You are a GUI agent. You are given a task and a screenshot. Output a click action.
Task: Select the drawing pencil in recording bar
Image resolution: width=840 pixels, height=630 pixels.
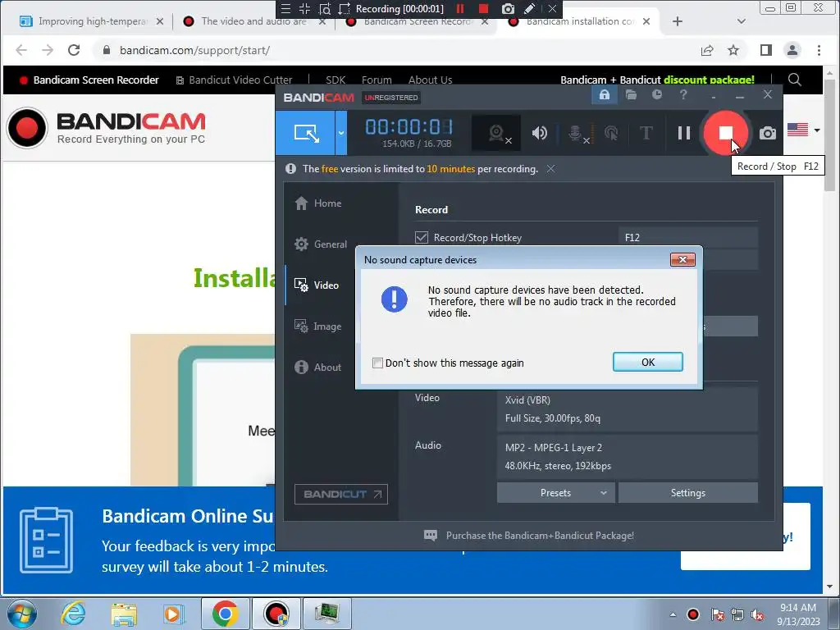[529, 8]
